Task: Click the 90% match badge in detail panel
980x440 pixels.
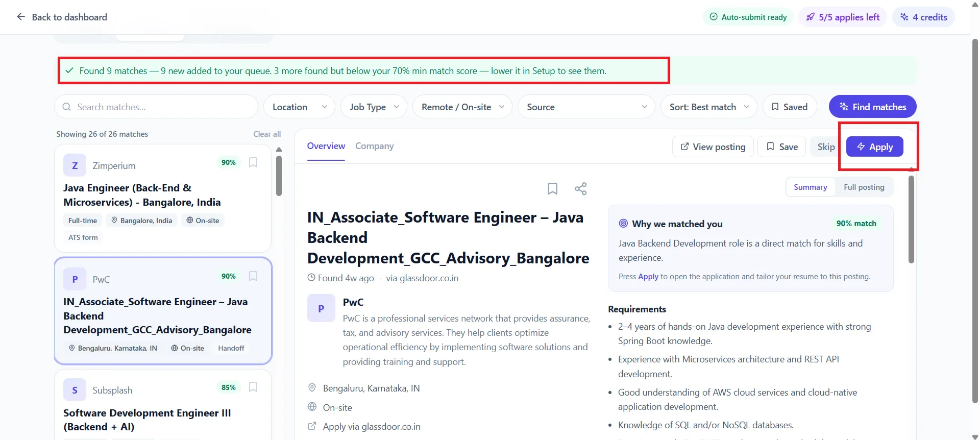Action: pos(856,224)
